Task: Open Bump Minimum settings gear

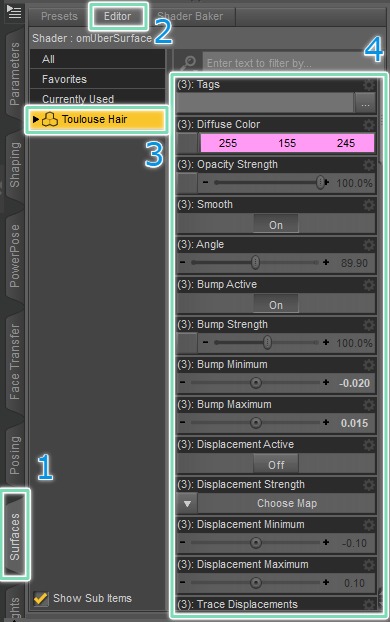Action: click(x=369, y=365)
